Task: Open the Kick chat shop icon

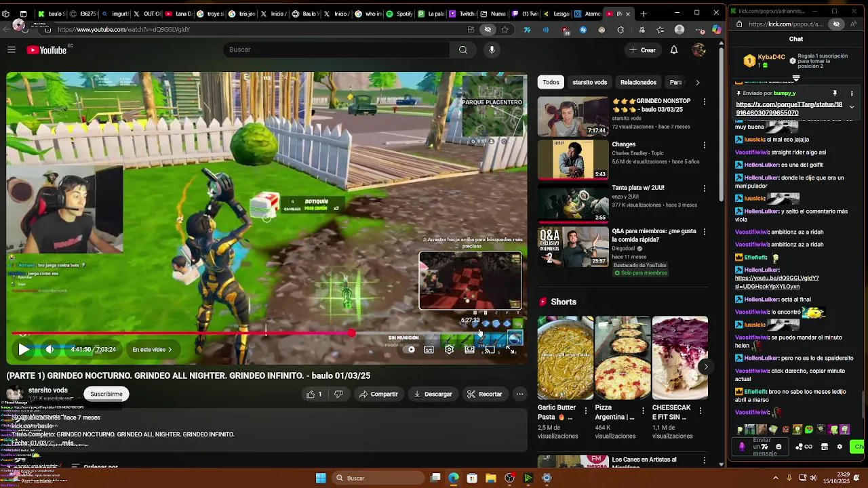Action: [x=825, y=447]
